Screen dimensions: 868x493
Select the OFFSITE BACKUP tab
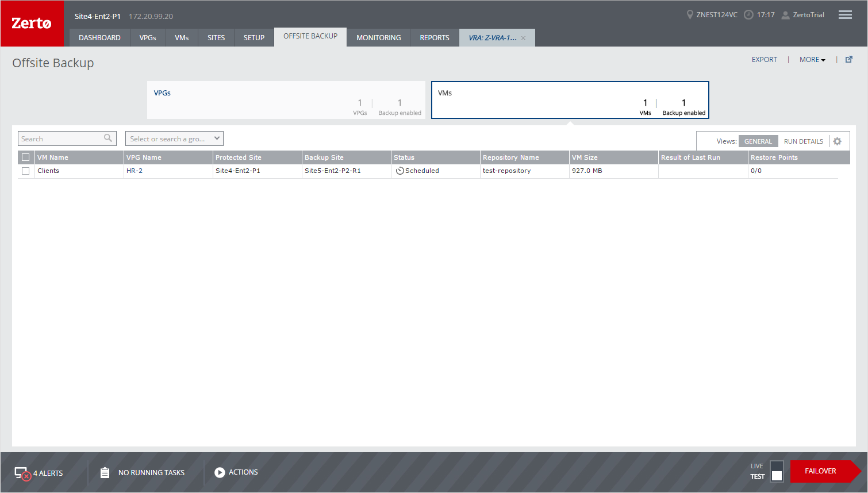[310, 36]
